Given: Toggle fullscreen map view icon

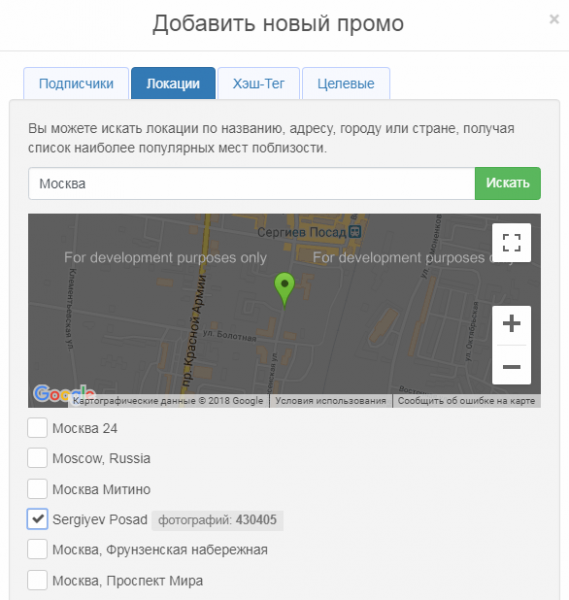Looking at the screenshot, I should tap(511, 243).
